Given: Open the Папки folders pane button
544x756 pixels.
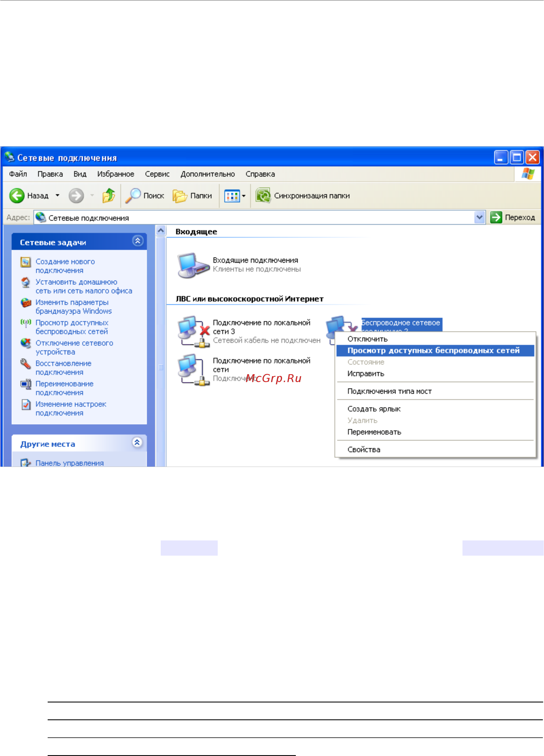Looking at the screenshot, I should tap(192, 196).
